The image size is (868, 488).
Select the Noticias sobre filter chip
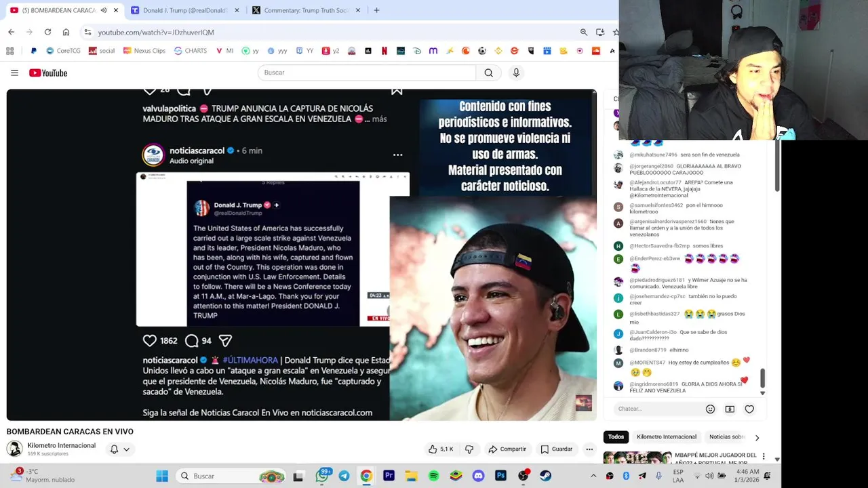(726, 437)
